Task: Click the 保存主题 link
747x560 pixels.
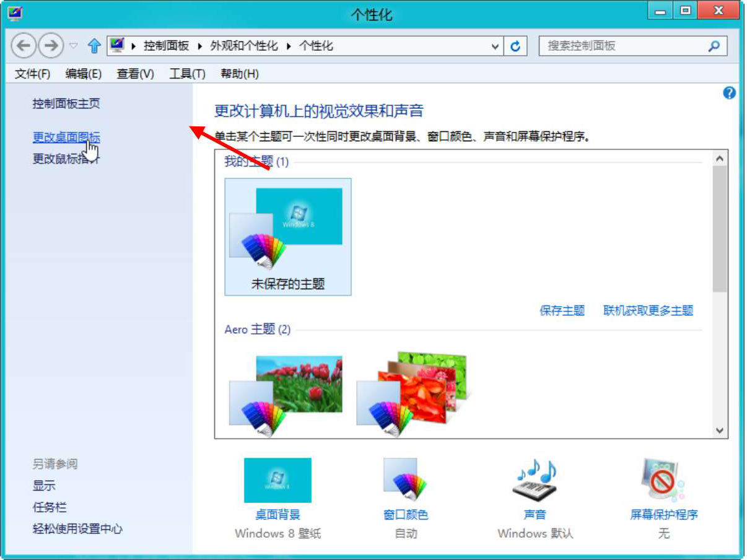Action: point(562,310)
